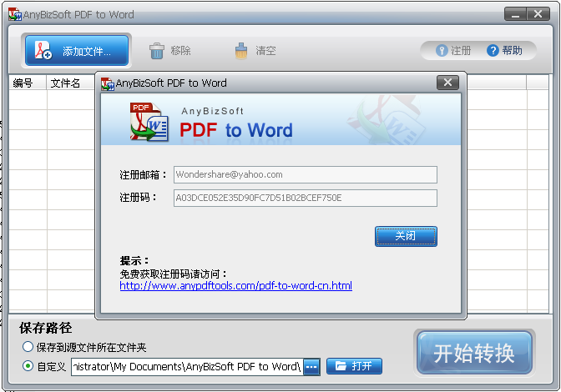Select the 自定义 custom path radio button

[28, 366]
